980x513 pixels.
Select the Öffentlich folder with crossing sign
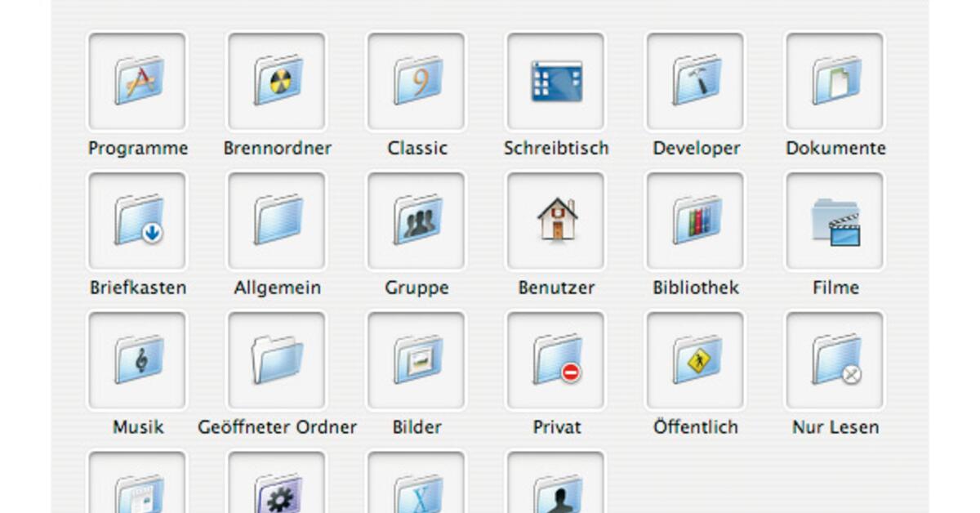(x=695, y=361)
